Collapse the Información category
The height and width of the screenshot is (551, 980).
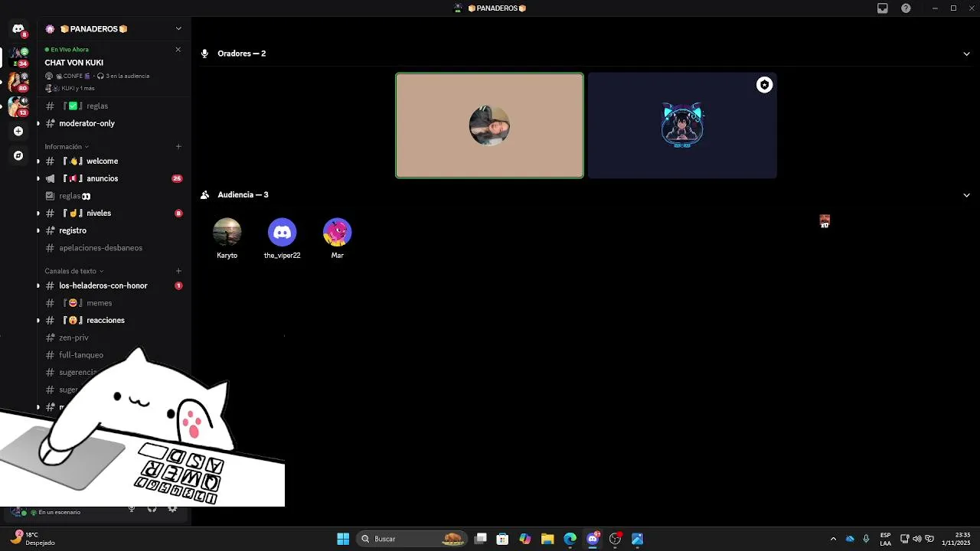(67, 146)
